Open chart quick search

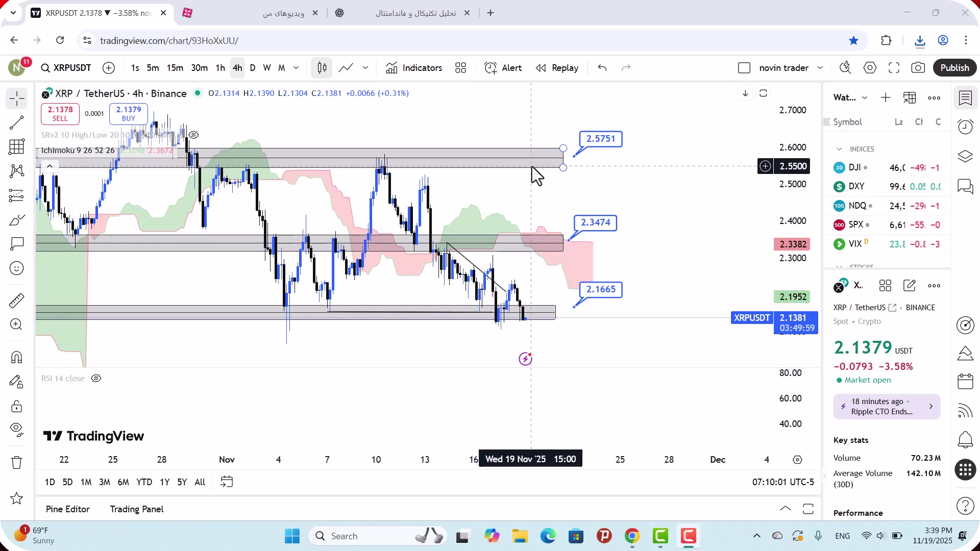[845, 68]
